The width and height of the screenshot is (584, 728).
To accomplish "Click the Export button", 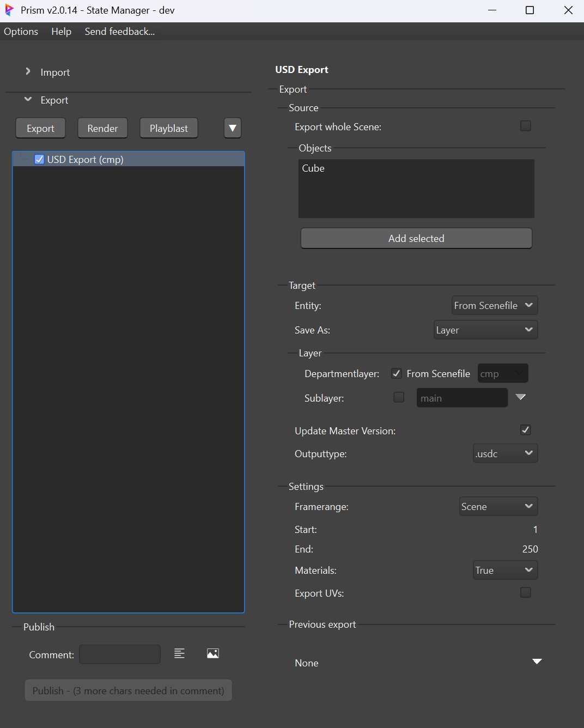I will point(40,128).
